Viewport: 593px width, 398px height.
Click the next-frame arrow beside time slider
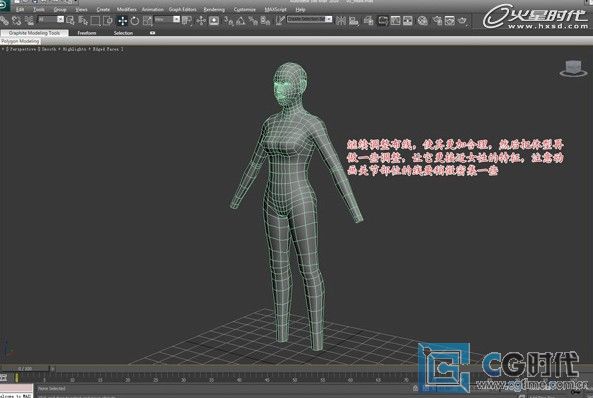point(53,368)
